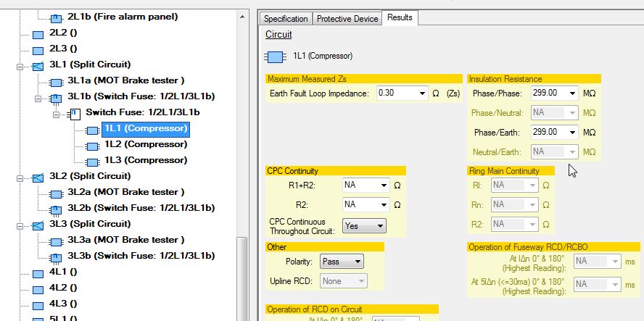Click the 3L1a MOT Brake tester icon
The width and height of the screenshot is (644, 321).
[56, 83]
